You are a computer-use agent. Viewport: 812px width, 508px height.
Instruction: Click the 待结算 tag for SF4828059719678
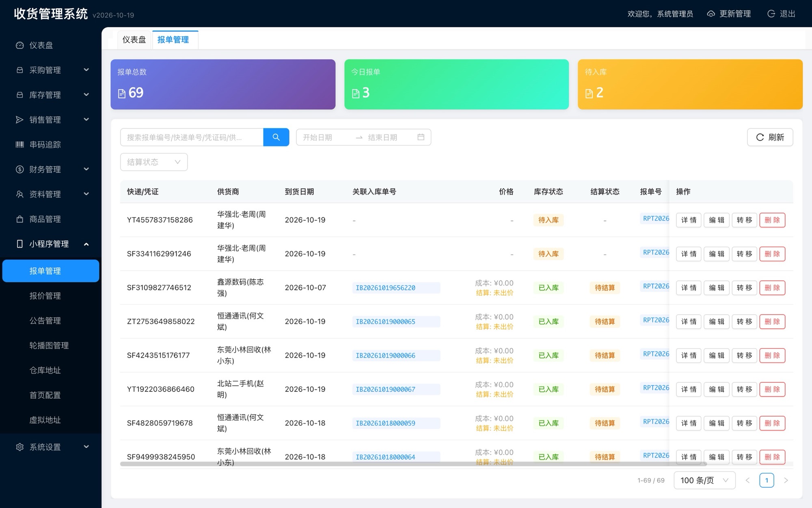tap(605, 423)
